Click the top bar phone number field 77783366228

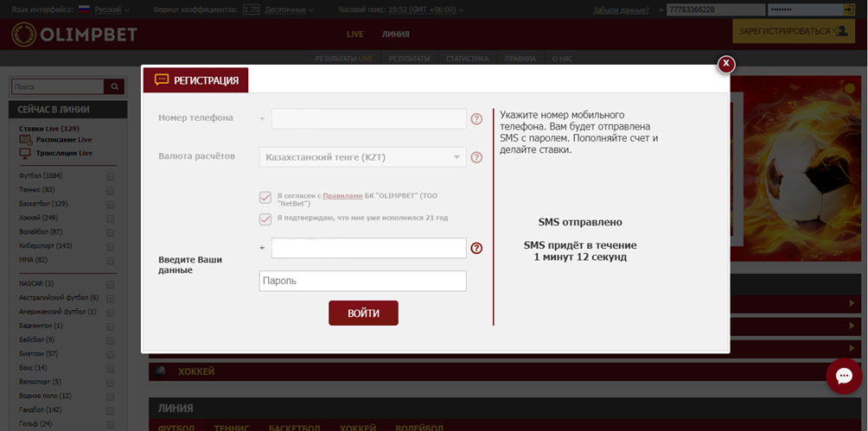click(717, 10)
